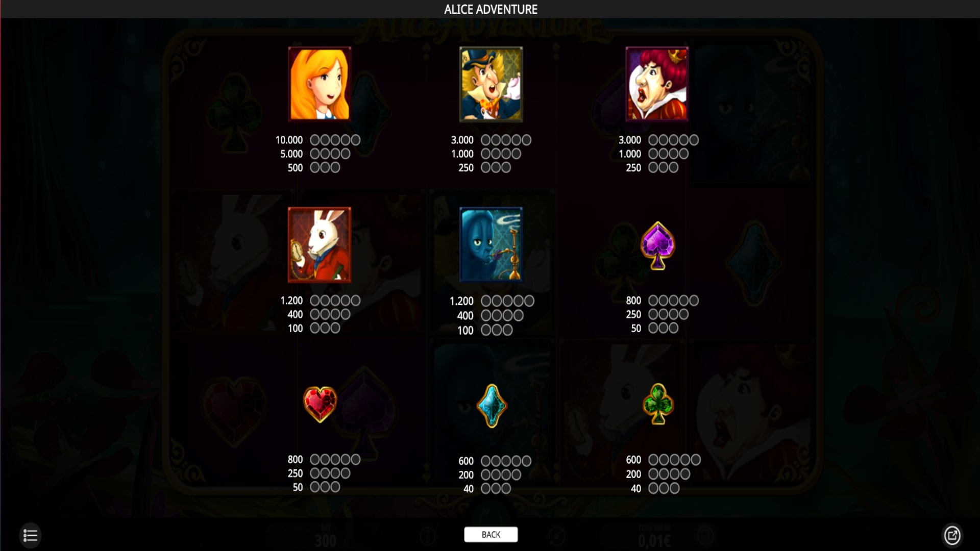Screen dimensions: 980x551
Task: Click the 40 payout under blue diamond
Action: pyautogui.click(x=469, y=489)
